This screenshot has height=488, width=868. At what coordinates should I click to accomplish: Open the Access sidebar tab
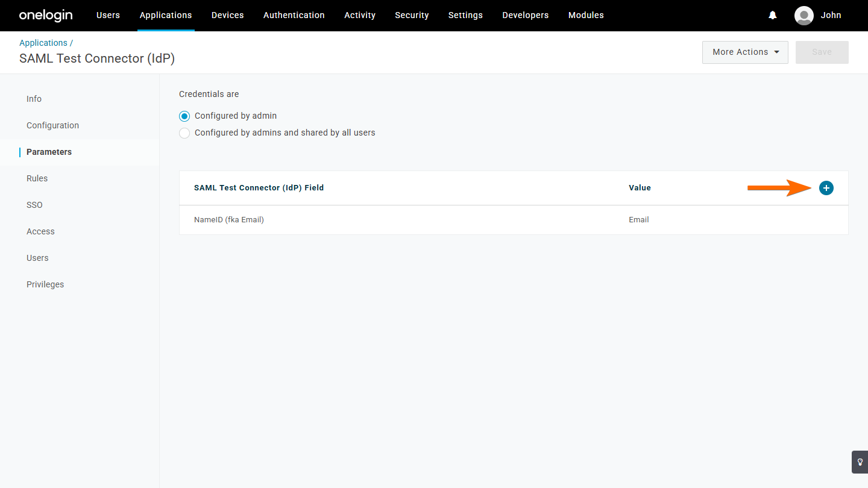click(40, 231)
